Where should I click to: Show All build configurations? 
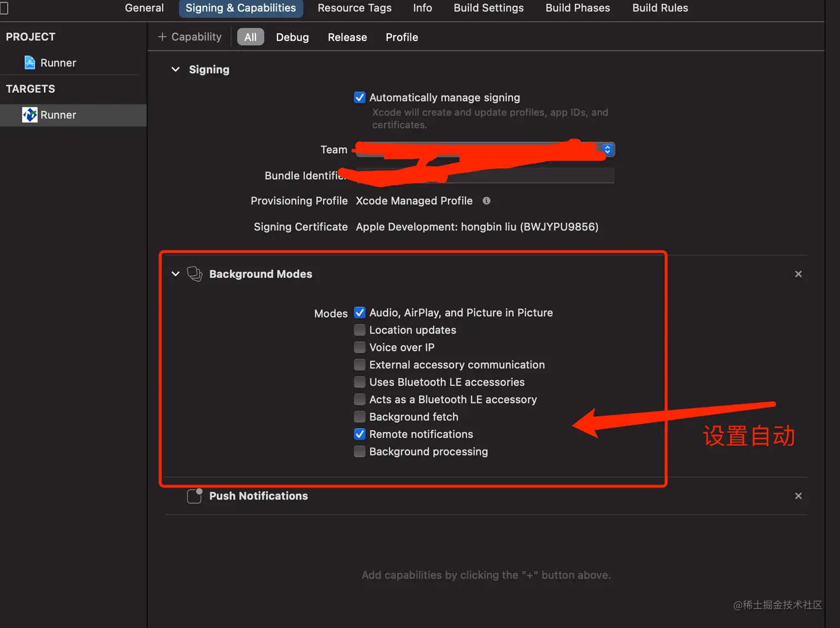(x=251, y=37)
